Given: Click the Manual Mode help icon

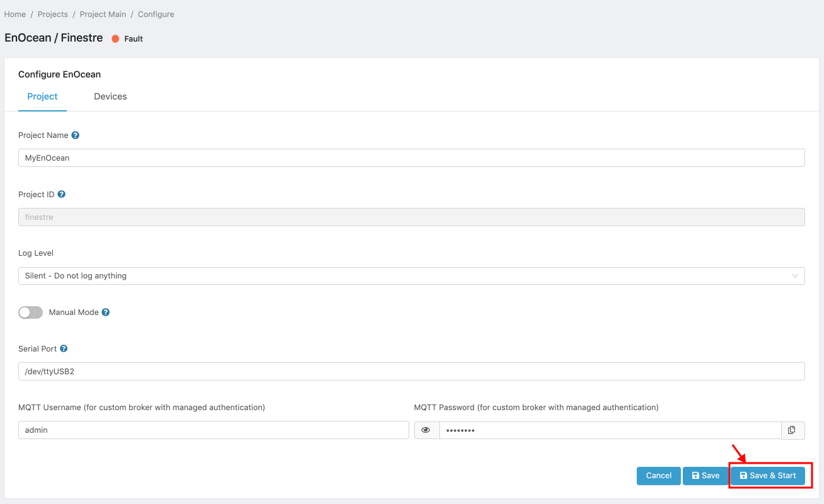Looking at the screenshot, I should (106, 312).
